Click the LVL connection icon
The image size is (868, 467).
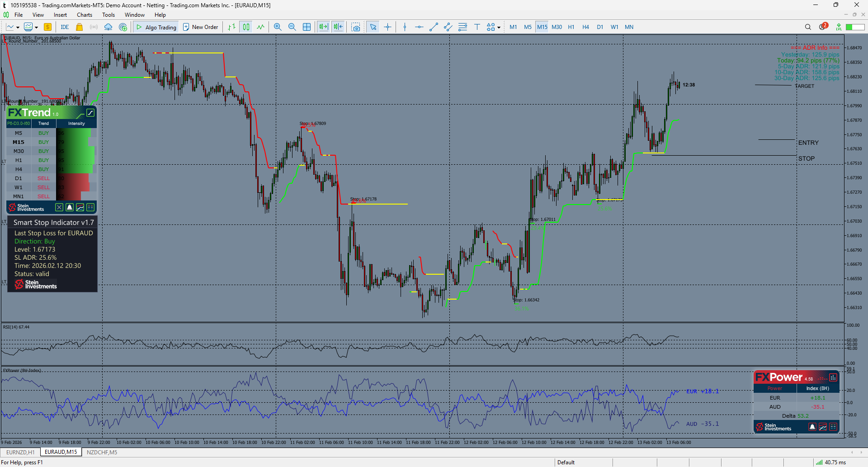[x=839, y=27]
